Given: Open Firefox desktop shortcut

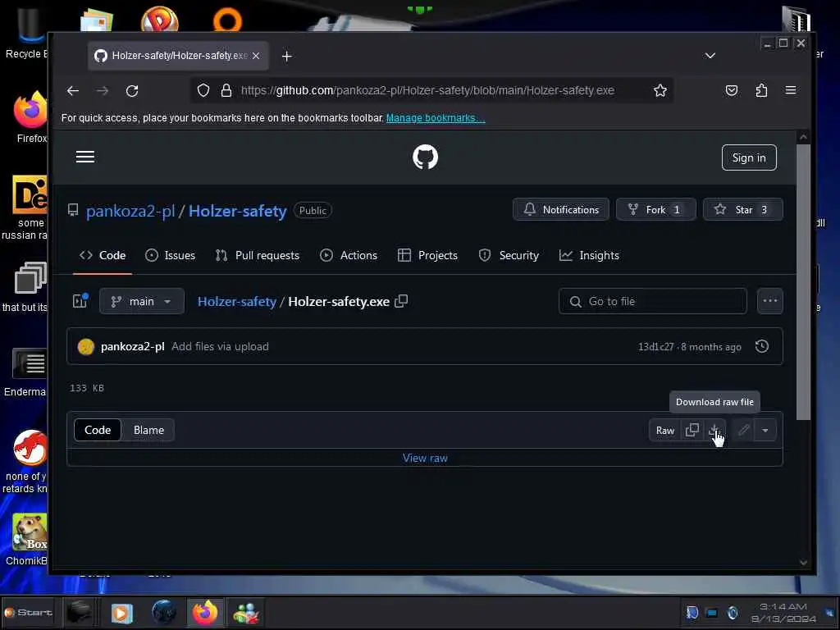Looking at the screenshot, I should point(30,116).
